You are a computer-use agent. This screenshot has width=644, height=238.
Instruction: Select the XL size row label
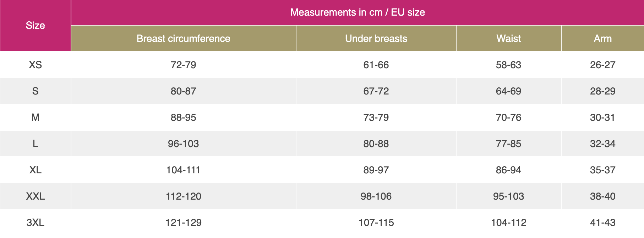tap(35, 170)
